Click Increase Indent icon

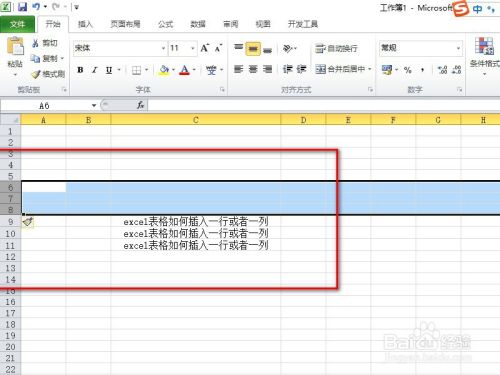(301, 69)
